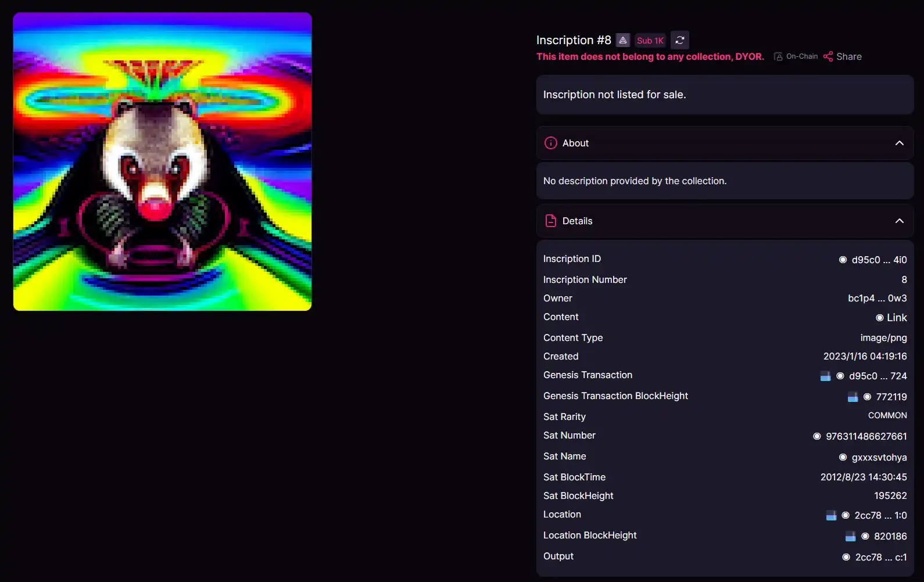Viewport: 924px width, 582px height.
Task: Click the Share icon
Action: pyautogui.click(x=828, y=56)
